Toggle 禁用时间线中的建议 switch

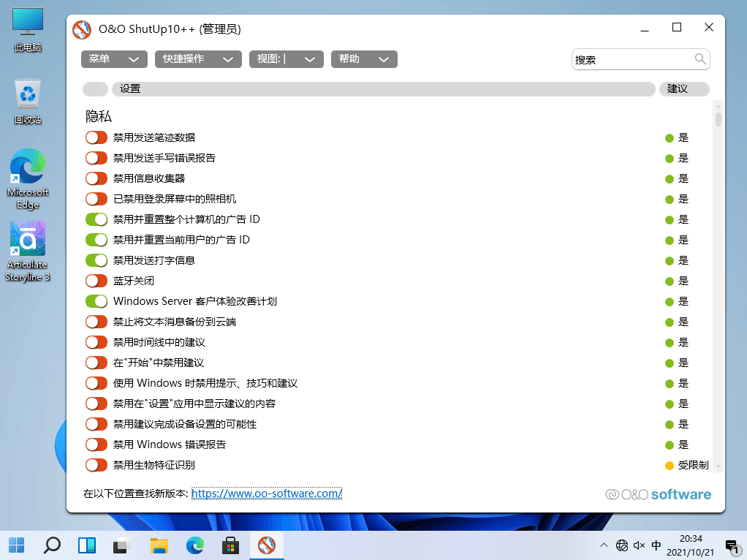96,342
